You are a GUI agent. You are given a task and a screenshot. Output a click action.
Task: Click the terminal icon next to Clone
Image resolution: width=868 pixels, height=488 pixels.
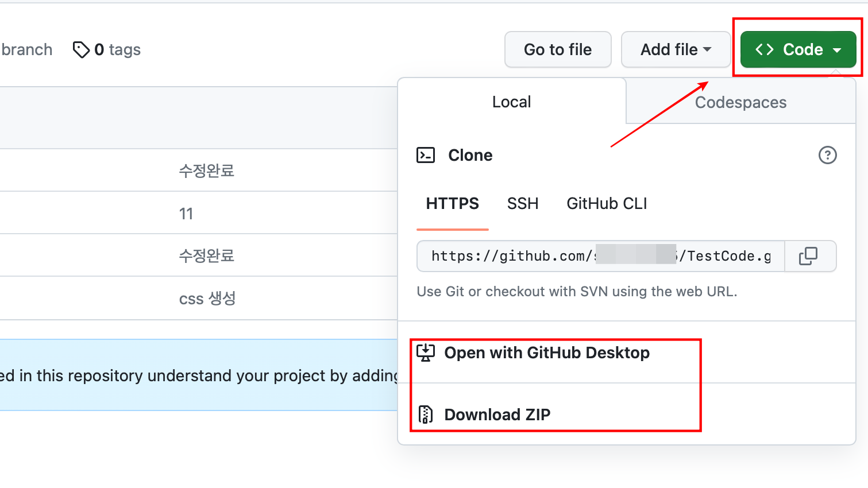[426, 155]
